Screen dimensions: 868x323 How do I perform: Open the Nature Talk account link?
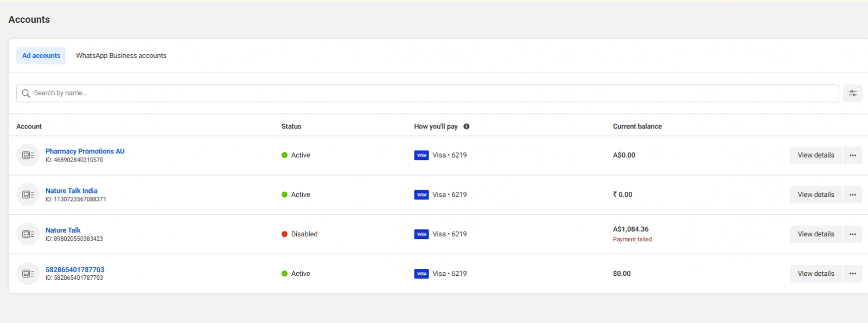(x=63, y=230)
